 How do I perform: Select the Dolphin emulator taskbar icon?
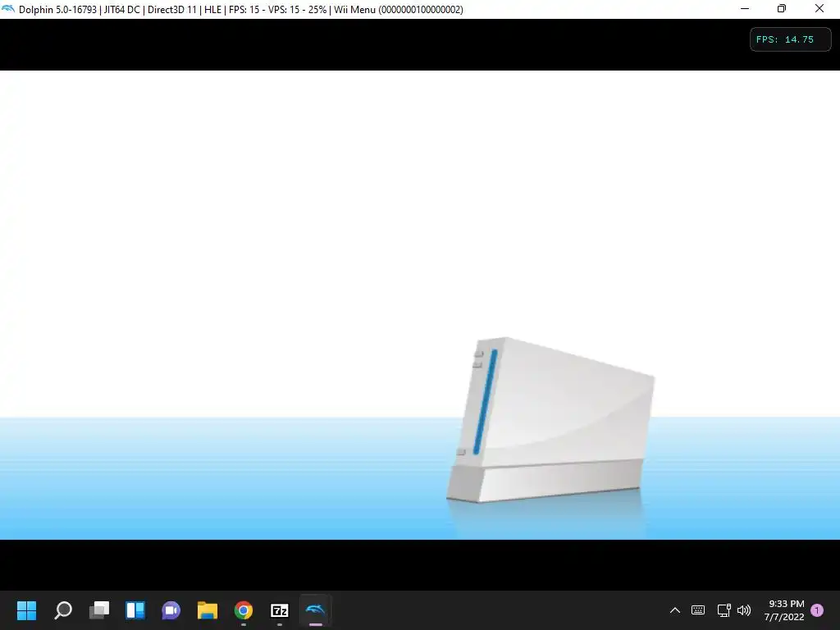coord(316,610)
